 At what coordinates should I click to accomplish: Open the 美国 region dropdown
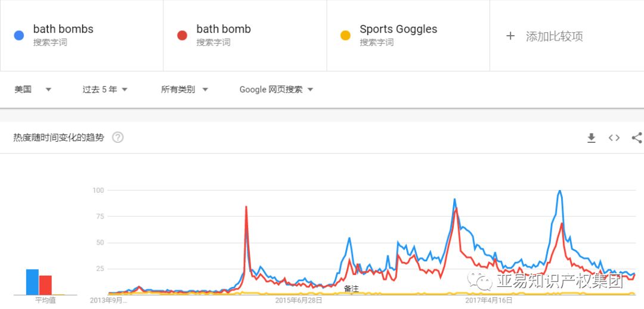pyautogui.click(x=33, y=89)
